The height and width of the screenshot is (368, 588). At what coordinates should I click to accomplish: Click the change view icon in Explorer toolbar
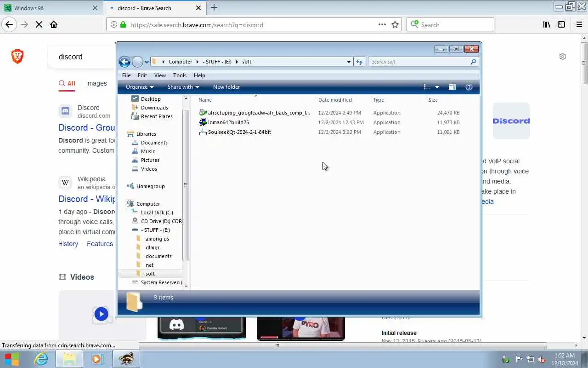point(425,87)
